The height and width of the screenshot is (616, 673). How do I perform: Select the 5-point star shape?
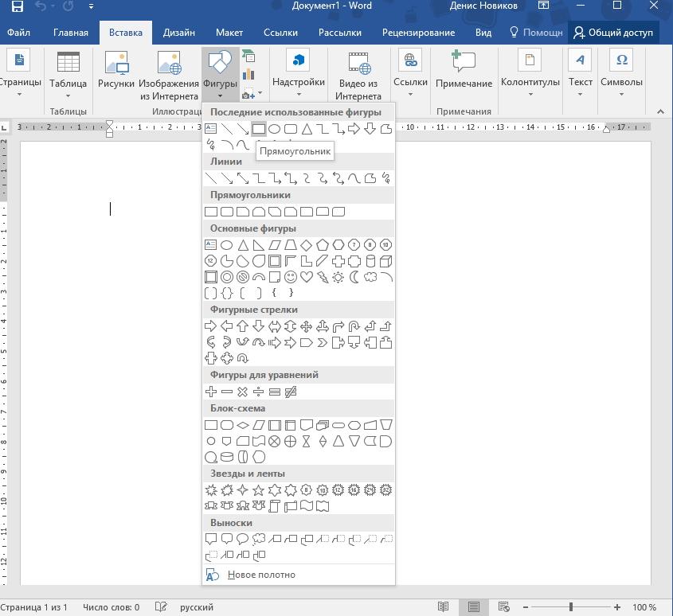coord(259,490)
